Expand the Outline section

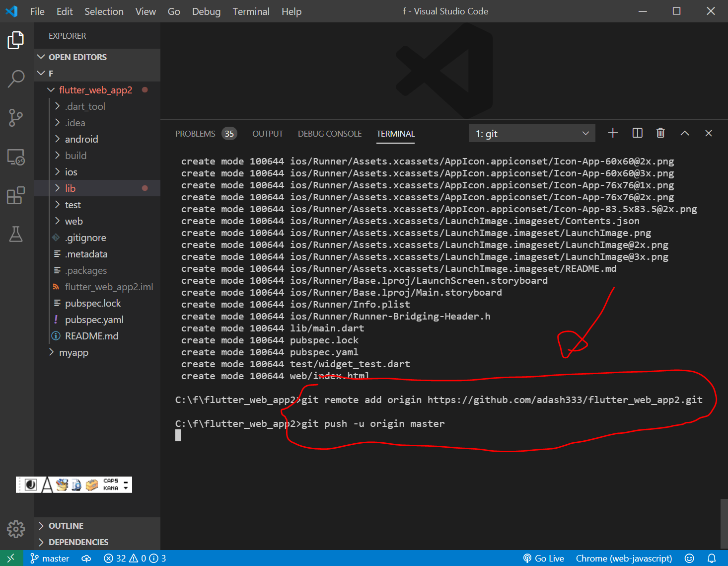point(97,526)
